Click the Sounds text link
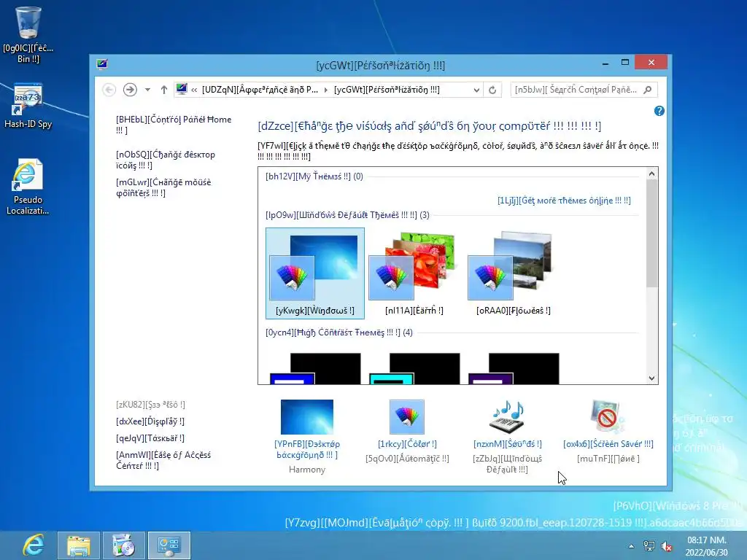This screenshot has height=560, width=747. pyautogui.click(x=508, y=444)
